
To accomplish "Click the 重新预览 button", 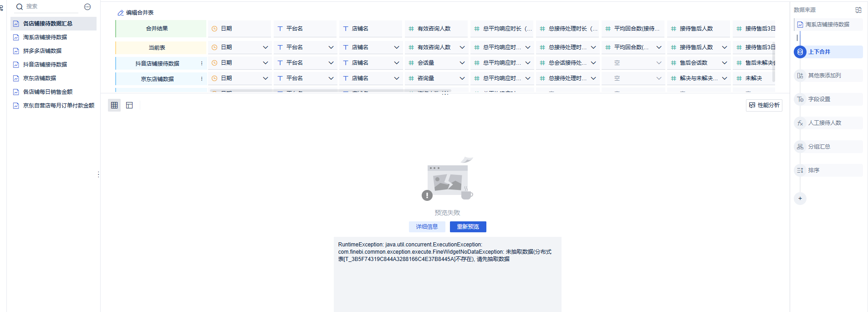I will click(468, 227).
